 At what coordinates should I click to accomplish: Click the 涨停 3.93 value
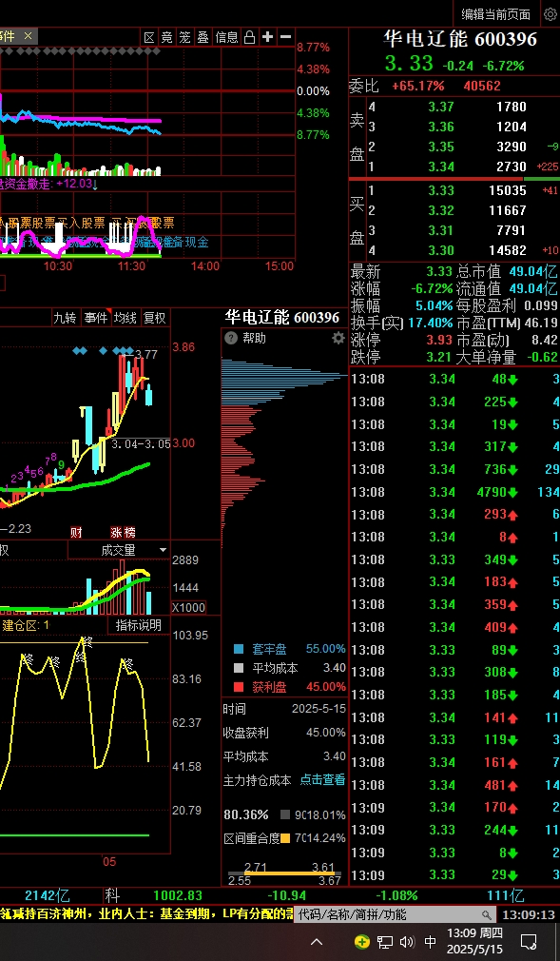click(x=440, y=340)
